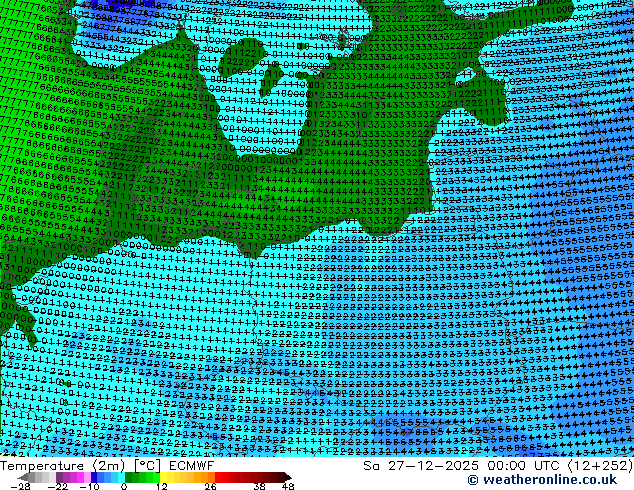The width and height of the screenshot is (634, 490).
Task: Click the yellow swatch in the temperature legend
Action: coord(163,477)
